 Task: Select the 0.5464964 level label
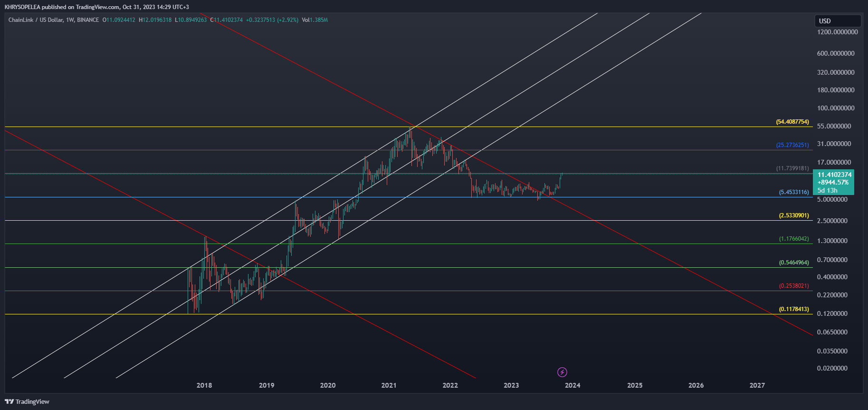(794, 263)
